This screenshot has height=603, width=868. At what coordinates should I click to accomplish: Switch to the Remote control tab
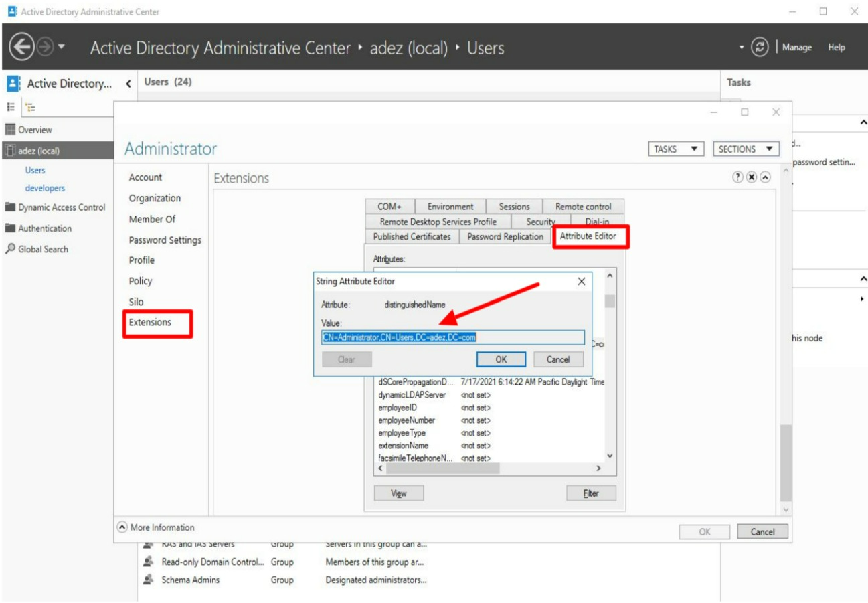tap(584, 207)
